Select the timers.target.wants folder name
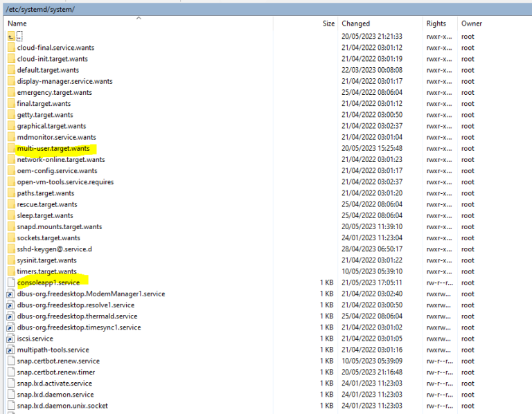 47,271
